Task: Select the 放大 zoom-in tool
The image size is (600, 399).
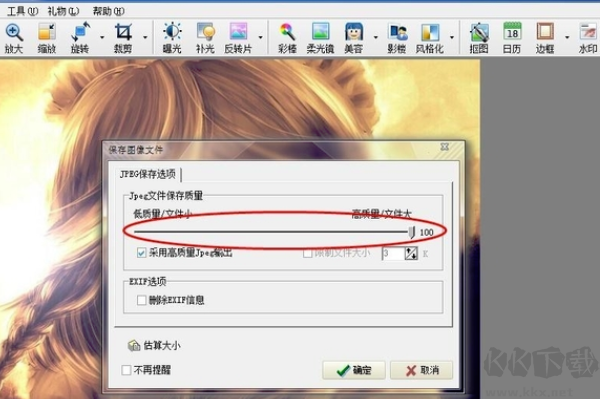Action: pos(14,37)
